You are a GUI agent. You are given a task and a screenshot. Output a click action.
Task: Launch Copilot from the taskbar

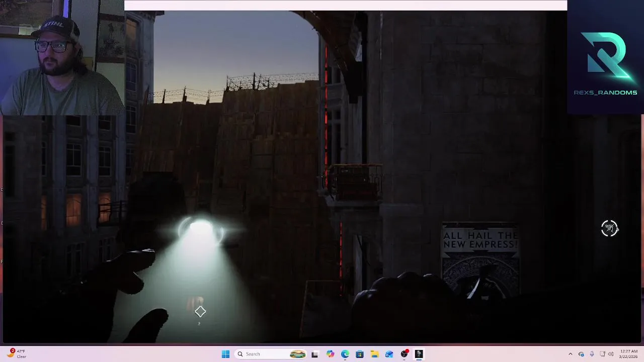[330, 354]
